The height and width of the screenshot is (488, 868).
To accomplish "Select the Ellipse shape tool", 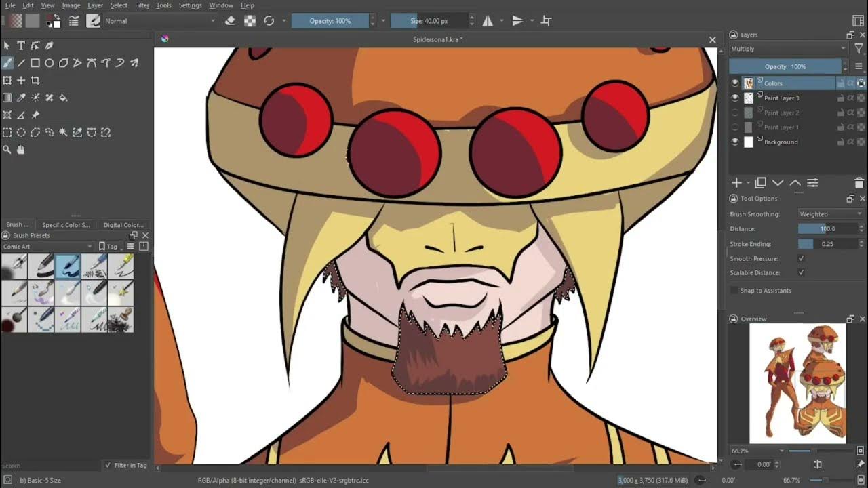I will pos(49,63).
